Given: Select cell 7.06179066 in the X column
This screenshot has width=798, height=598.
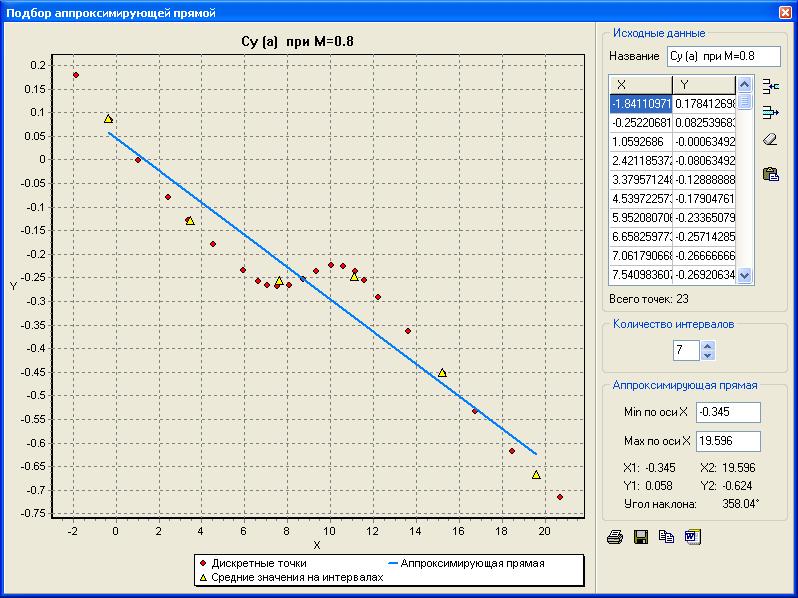Looking at the screenshot, I should pyautogui.click(x=641, y=255).
